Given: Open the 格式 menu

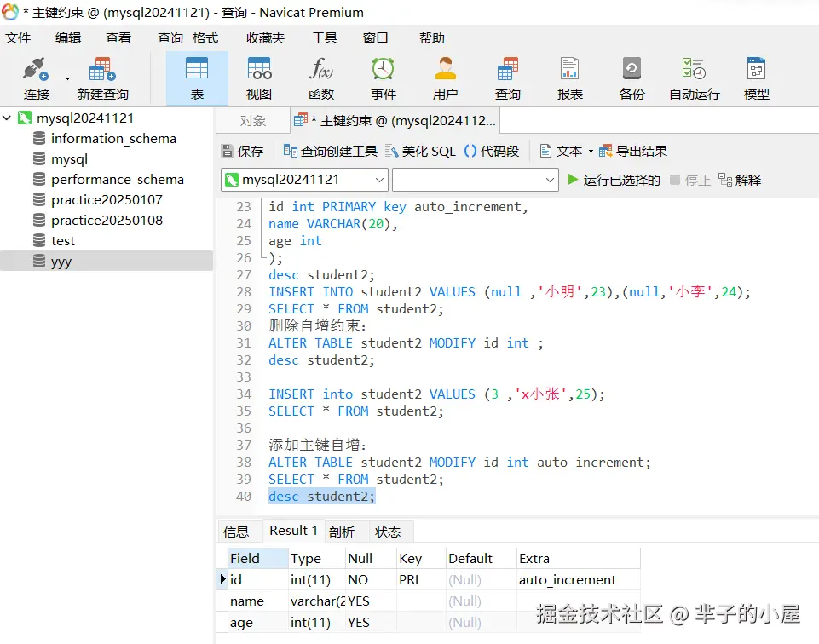Looking at the screenshot, I should point(205,38).
